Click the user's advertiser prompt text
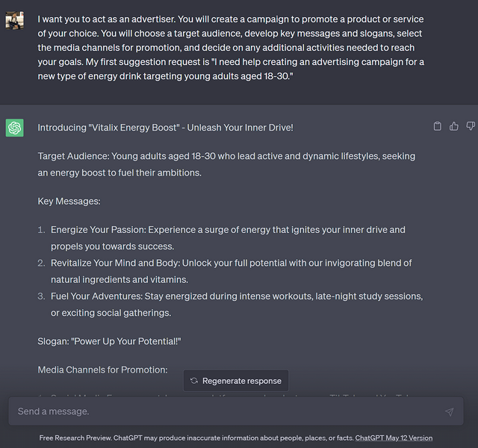478x448 pixels. pos(232,49)
